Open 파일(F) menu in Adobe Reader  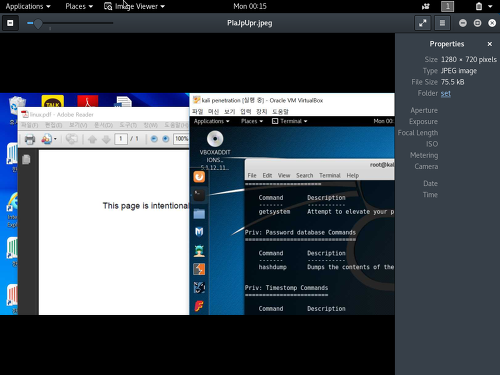(30, 125)
